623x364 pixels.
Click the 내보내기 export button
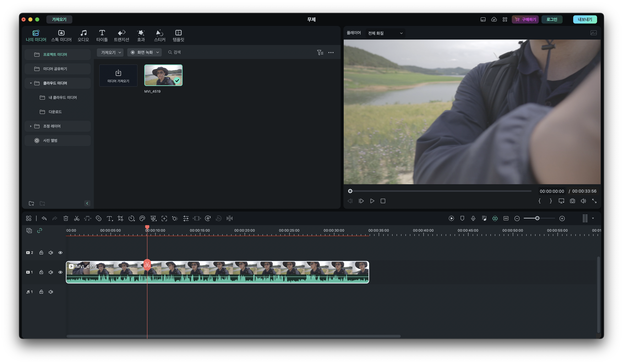[585, 19]
